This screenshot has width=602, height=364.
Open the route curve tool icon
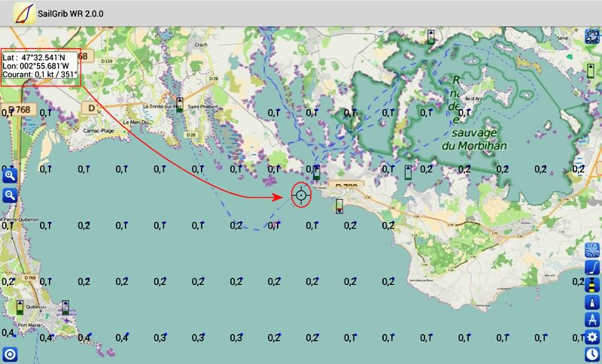pos(592,268)
